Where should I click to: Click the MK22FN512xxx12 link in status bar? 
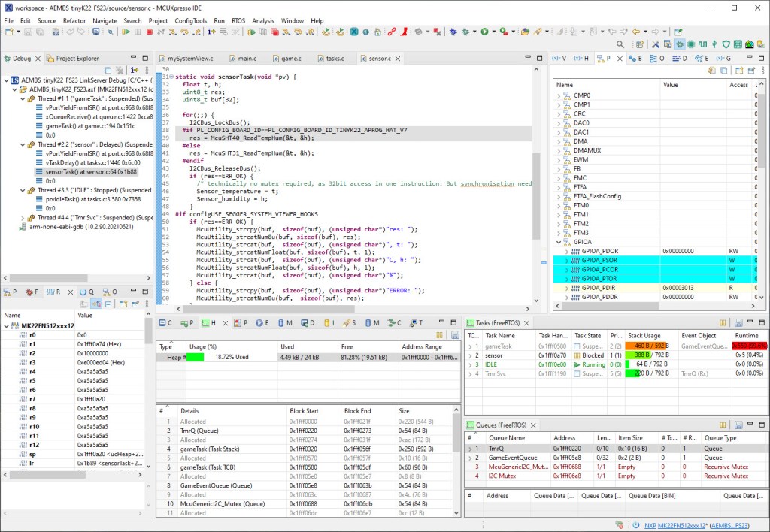tap(682, 524)
